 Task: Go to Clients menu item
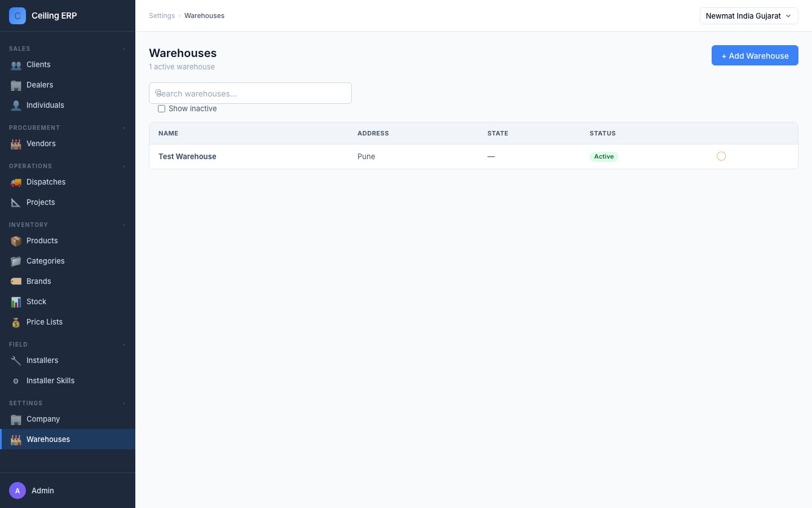coord(68,64)
